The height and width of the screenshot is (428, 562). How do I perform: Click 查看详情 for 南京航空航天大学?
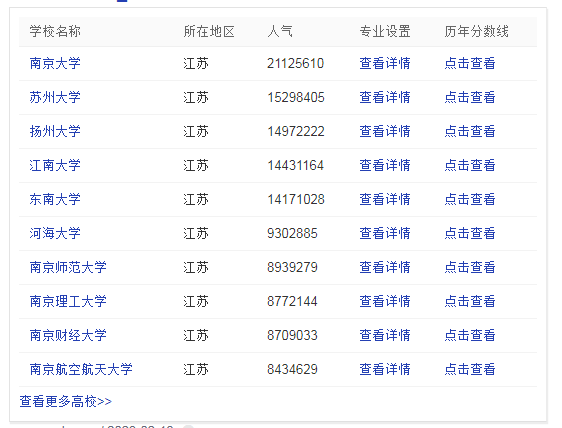[385, 370]
